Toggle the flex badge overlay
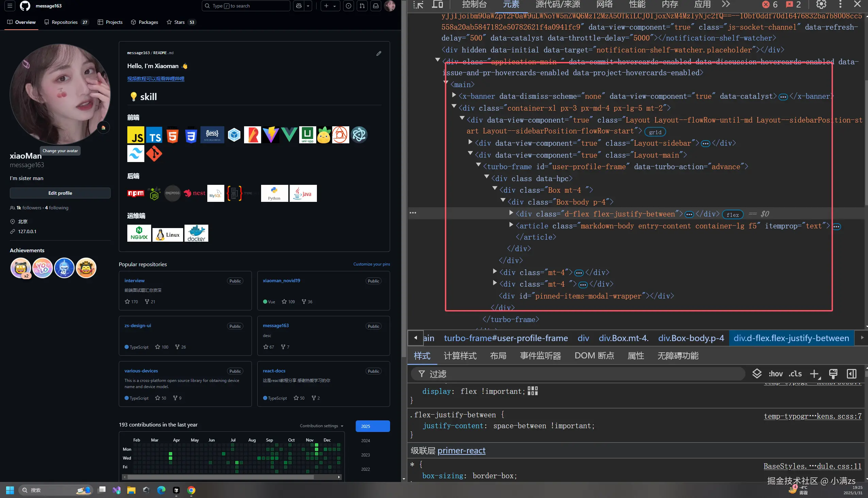This screenshot has width=868, height=498. (732, 214)
